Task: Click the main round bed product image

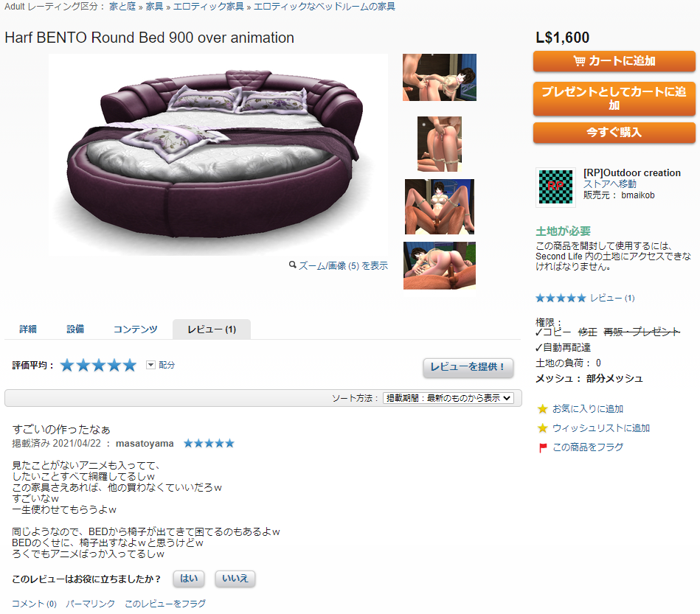Action: coord(218,154)
